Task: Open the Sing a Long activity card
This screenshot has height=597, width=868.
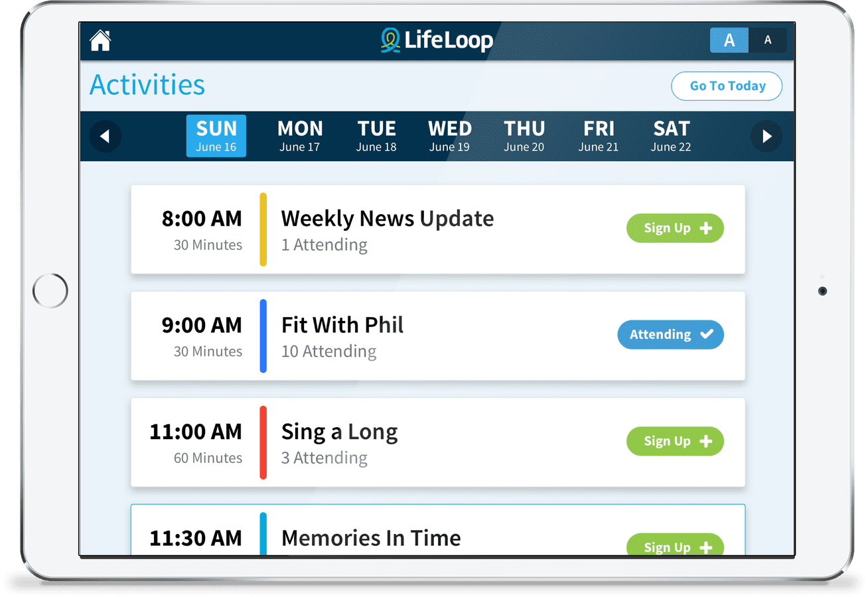Action: [x=438, y=442]
